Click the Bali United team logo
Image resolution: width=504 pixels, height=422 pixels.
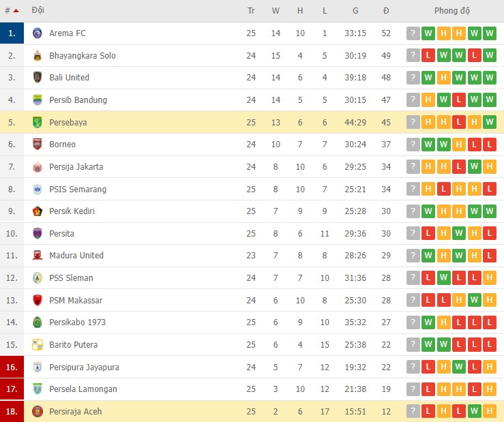[37, 78]
